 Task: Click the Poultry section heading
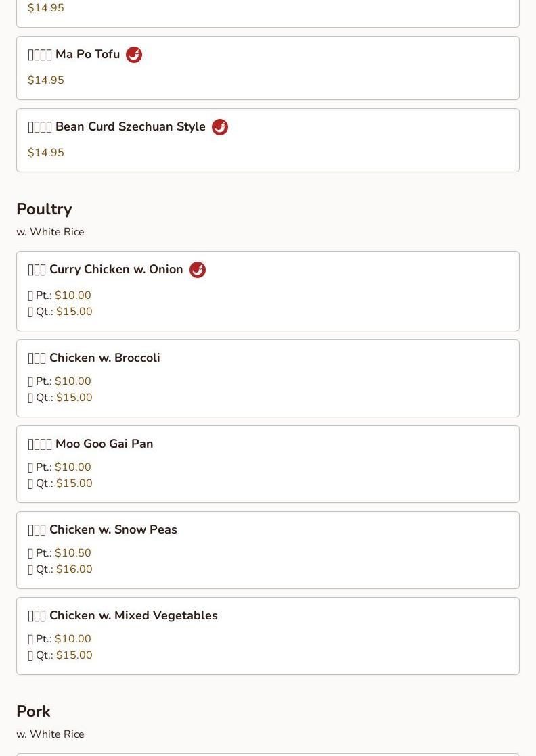coord(44,210)
